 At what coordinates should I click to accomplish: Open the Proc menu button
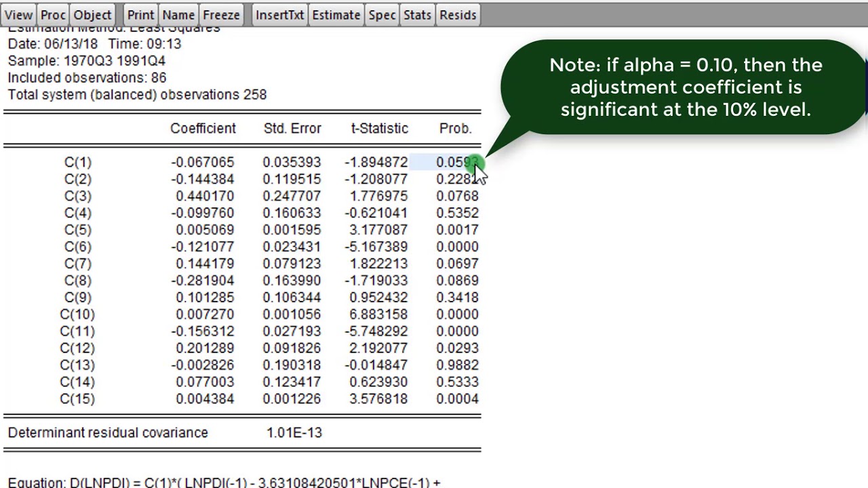pyautogui.click(x=53, y=15)
